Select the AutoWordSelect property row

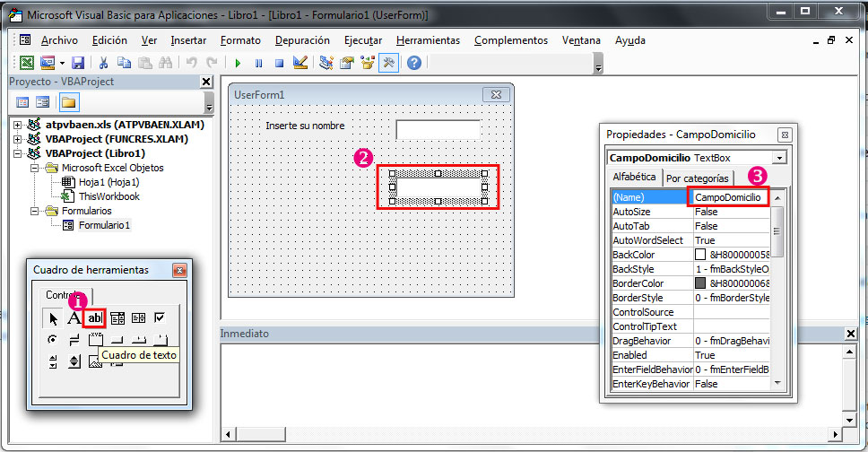coord(690,240)
